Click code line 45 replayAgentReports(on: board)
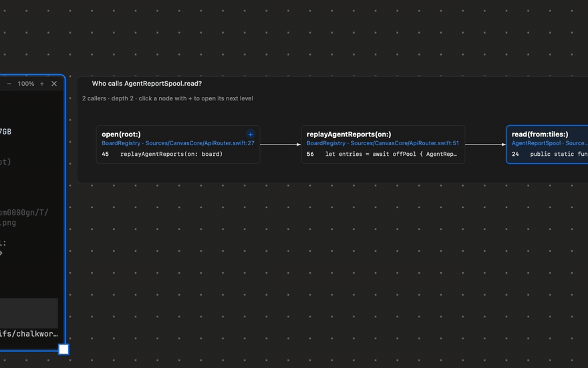The height and width of the screenshot is (368, 588). (162, 154)
